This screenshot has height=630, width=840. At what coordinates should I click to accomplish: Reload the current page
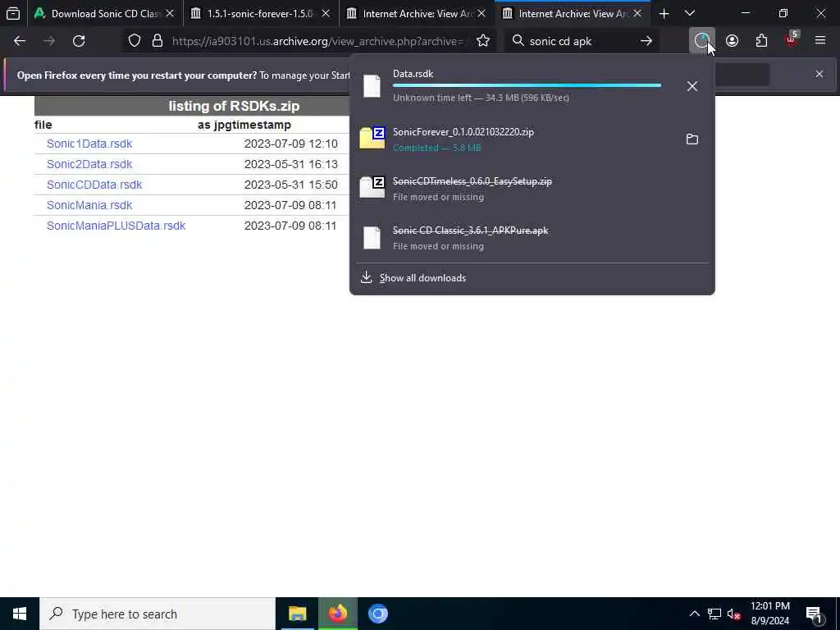[x=79, y=41]
